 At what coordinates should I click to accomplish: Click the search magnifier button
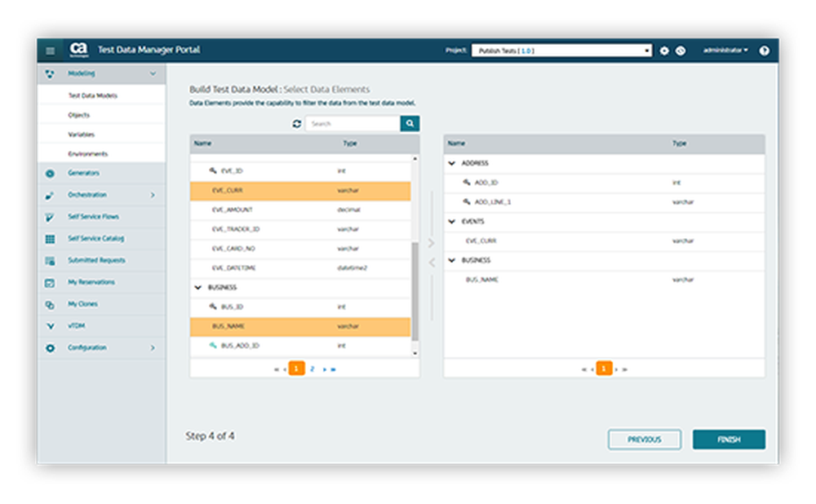click(x=410, y=123)
